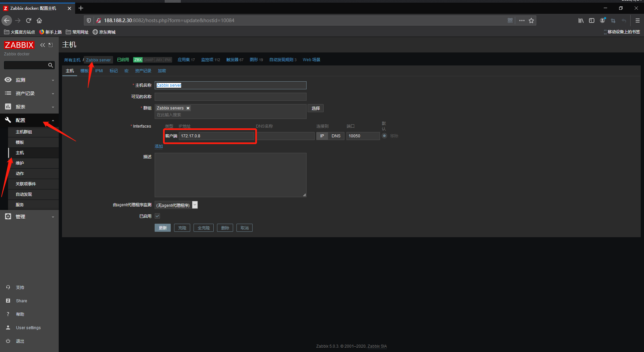Open 帮助 help in the sidebar
The width and height of the screenshot is (644, 352).
(x=20, y=314)
